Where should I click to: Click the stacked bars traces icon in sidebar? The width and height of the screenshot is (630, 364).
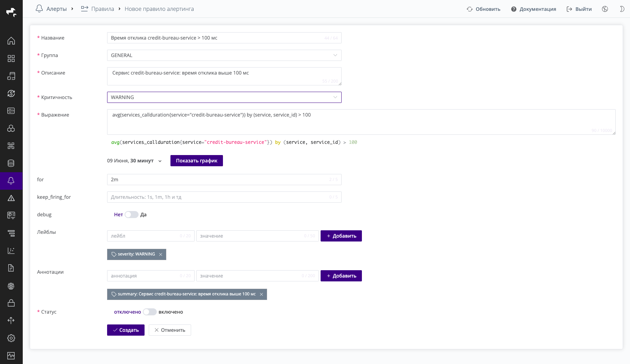pos(11,233)
